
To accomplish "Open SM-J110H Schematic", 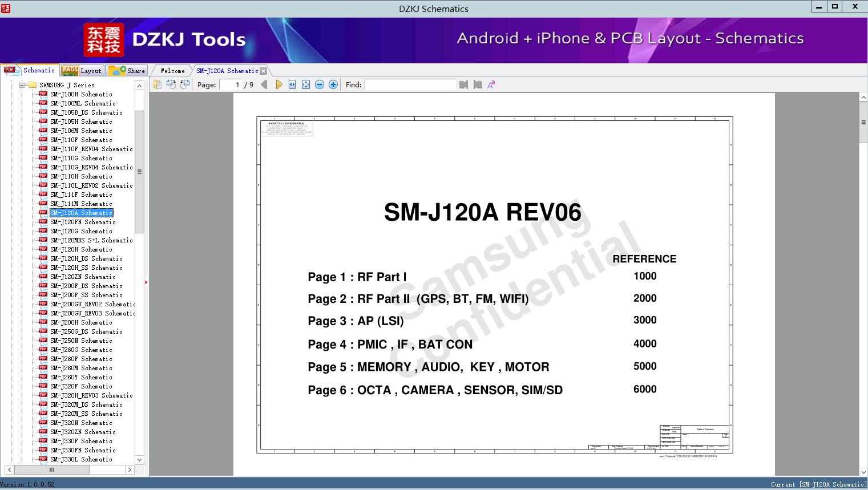I will pyautogui.click(x=81, y=176).
